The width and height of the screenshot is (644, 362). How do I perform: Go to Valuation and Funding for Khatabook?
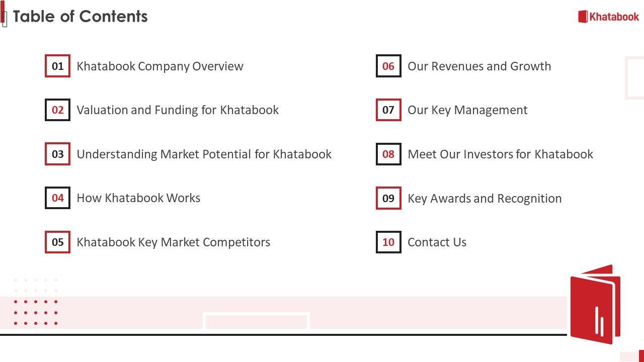click(178, 110)
